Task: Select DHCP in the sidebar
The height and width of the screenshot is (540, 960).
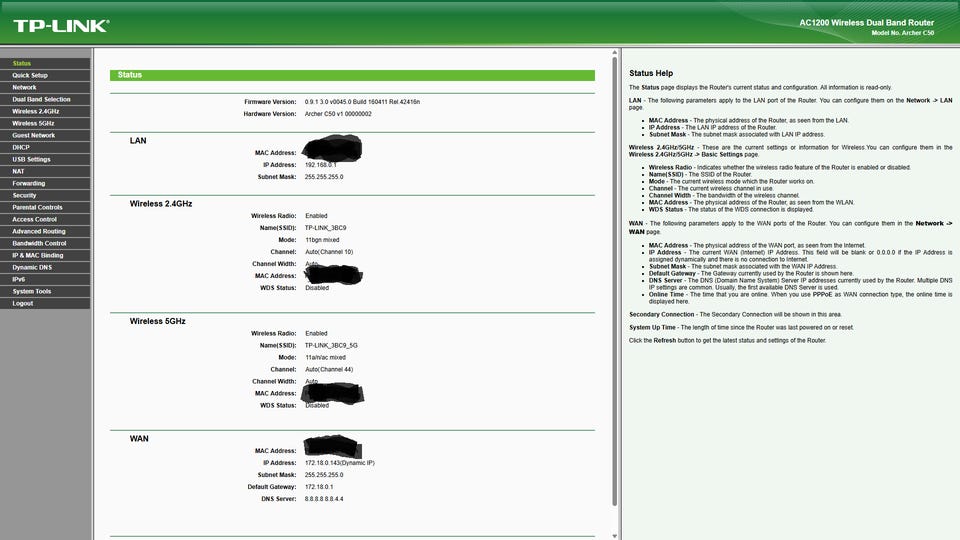Action: (x=45, y=148)
